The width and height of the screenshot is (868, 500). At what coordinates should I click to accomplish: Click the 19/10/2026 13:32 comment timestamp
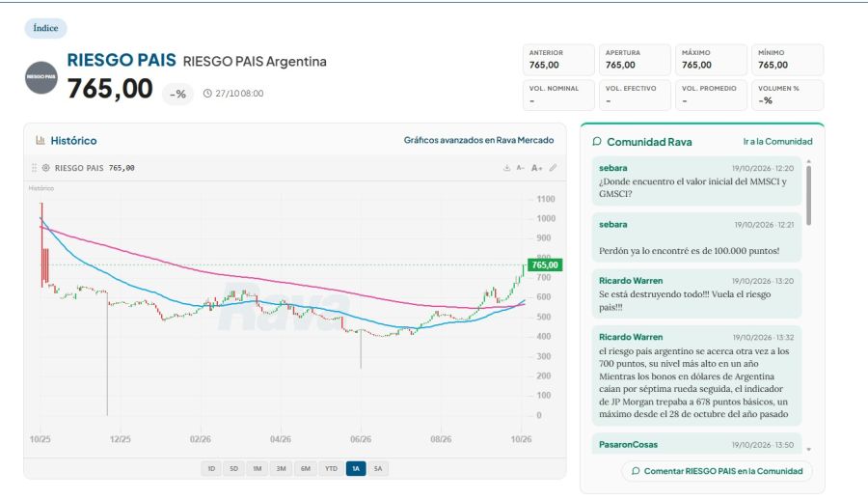click(764, 337)
